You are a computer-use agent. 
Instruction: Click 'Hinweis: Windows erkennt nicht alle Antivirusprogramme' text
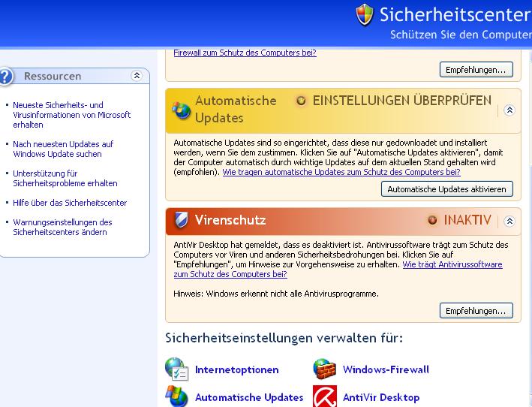[x=276, y=294]
